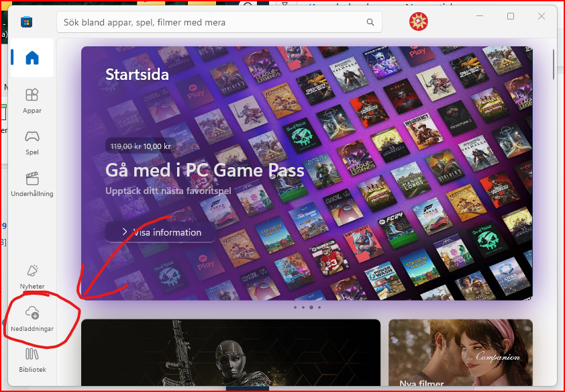The height and width of the screenshot is (392, 565).
Task: Open the Nya filmer Companion card
Action: point(460,352)
